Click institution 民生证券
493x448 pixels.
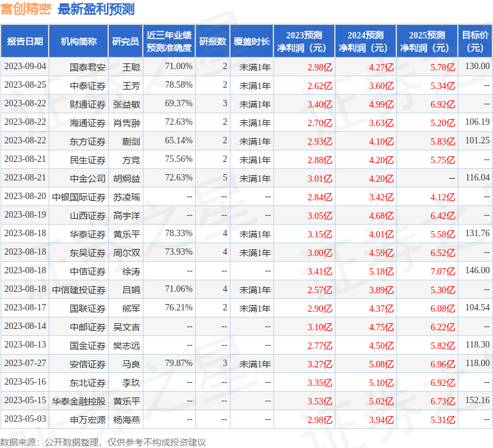point(88,160)
